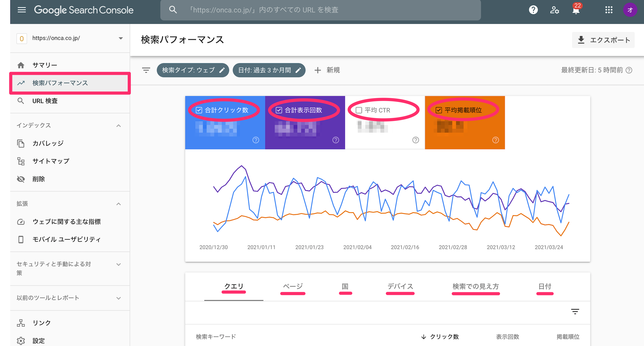
Task: Click the gear icon beside 設定
Action: click(x=21, y=341)
